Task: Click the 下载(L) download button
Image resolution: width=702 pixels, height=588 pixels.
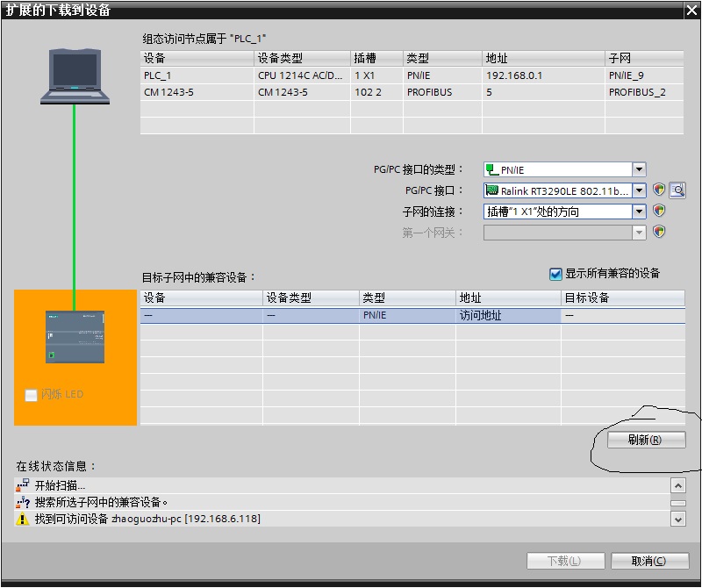Action: click(x=565, y=561)
